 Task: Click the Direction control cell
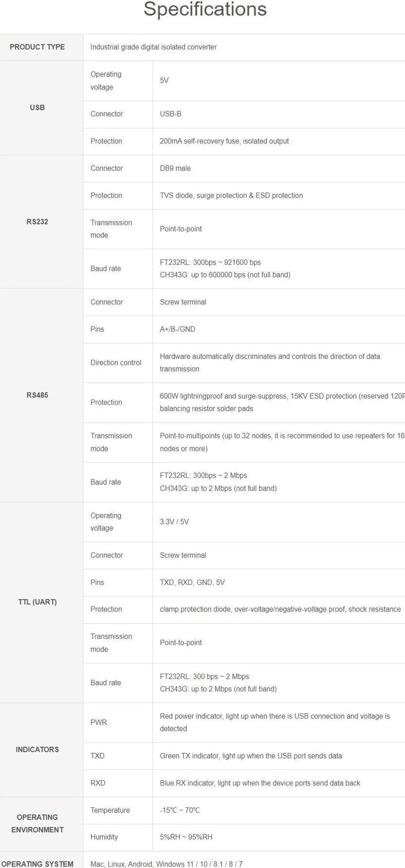[116, 363]
